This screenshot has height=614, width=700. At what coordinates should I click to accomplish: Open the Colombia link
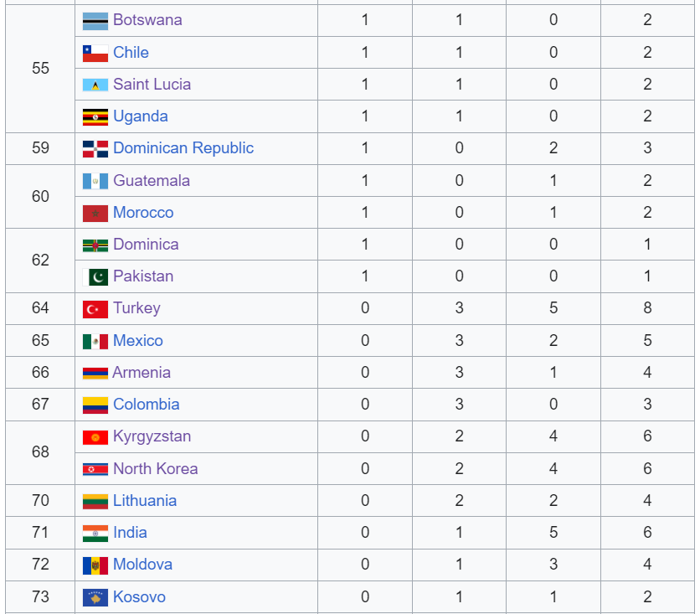147,405
